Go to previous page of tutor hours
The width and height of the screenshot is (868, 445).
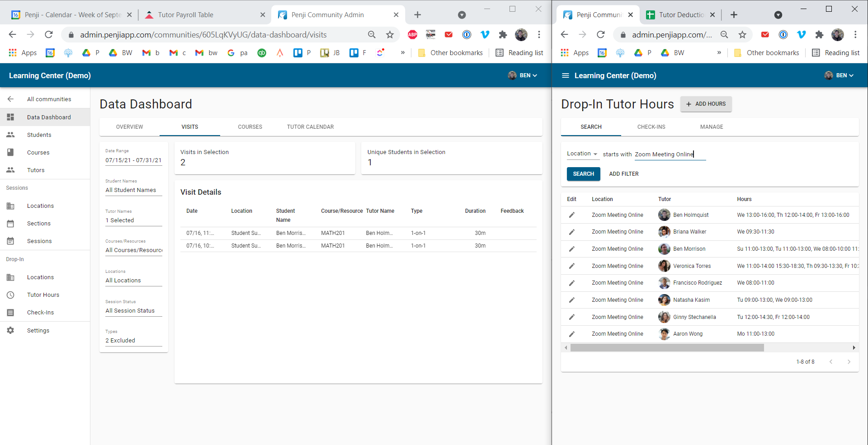tap(831, 362)
